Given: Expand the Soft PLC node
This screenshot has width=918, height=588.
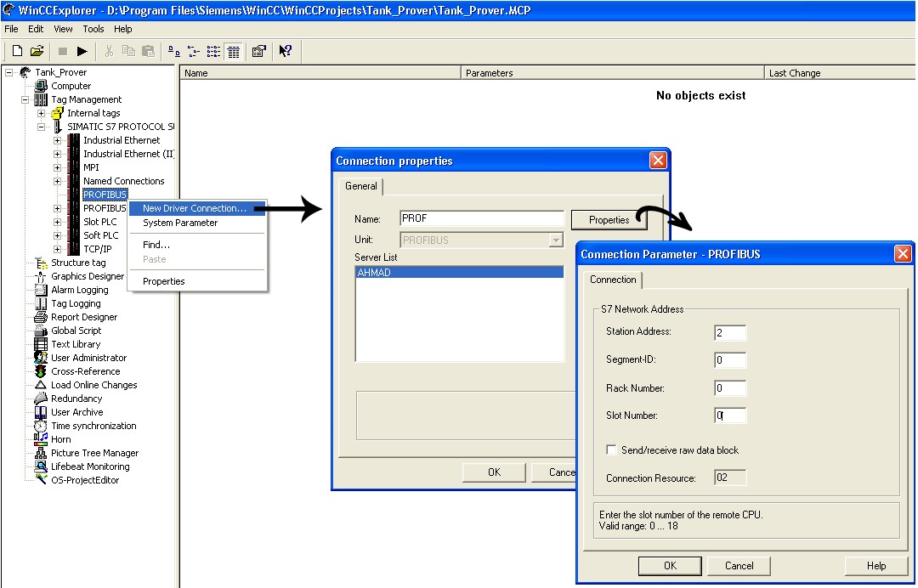Looking at the screenshot, I should click(x=58, y=235).
